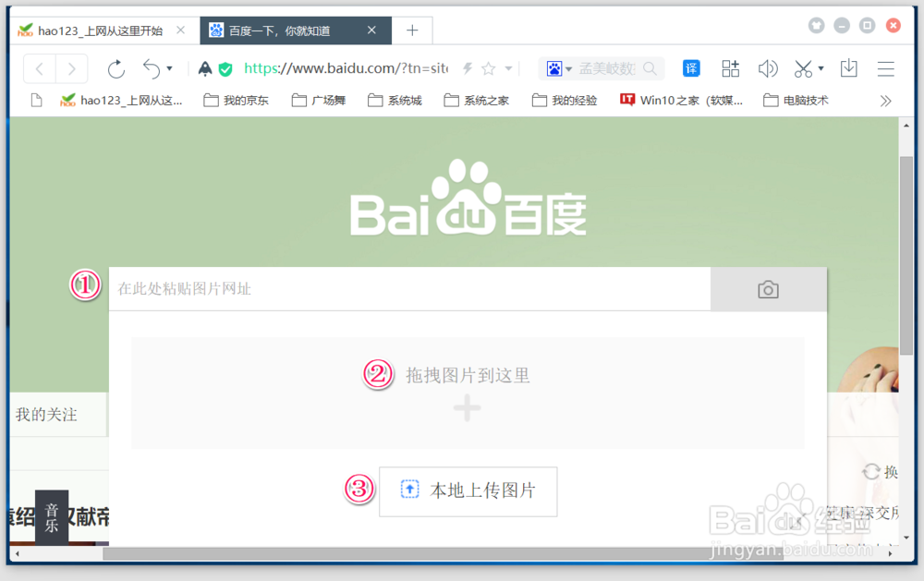Click the camera image search button

point(769,289)
